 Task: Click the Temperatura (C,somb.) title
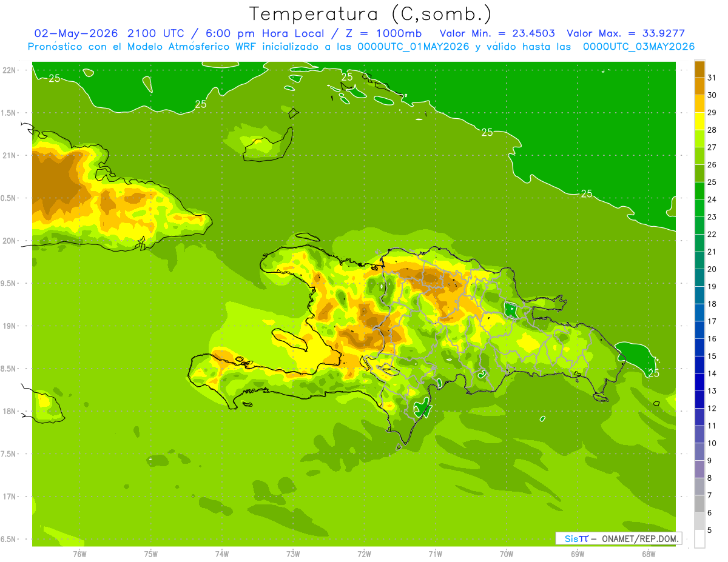point(371,14)
